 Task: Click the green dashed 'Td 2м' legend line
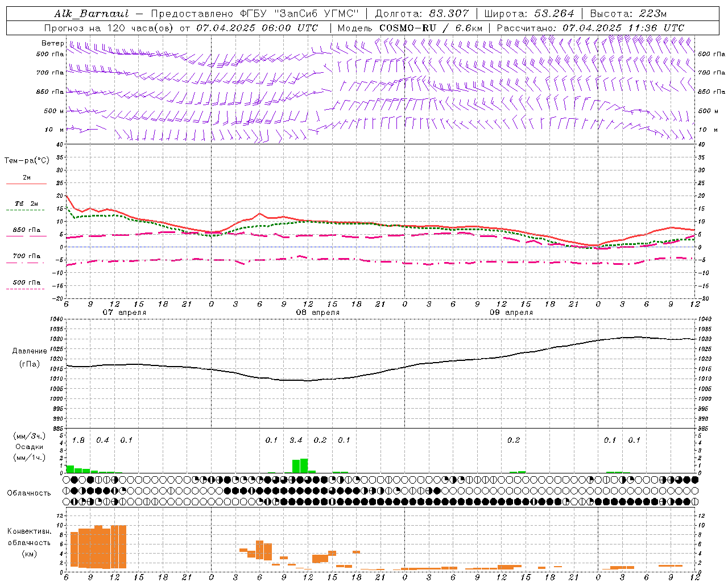(x=25, y=210)
